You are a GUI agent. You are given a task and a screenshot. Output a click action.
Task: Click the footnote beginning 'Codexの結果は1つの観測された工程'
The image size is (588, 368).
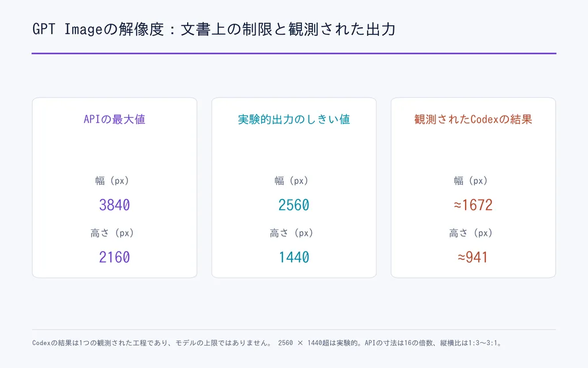click(x=267, y=343)
